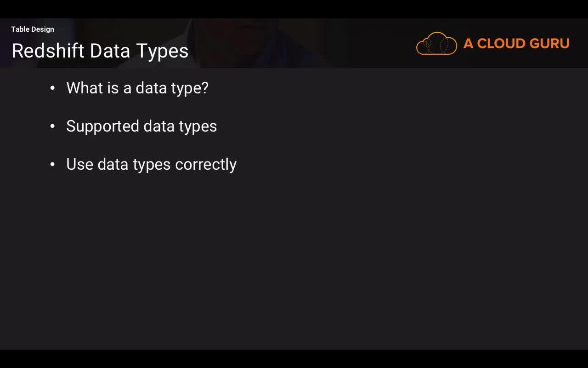
Task: Click bullet dot beside "What is a data type?"
Action: (x=52, y=88)
